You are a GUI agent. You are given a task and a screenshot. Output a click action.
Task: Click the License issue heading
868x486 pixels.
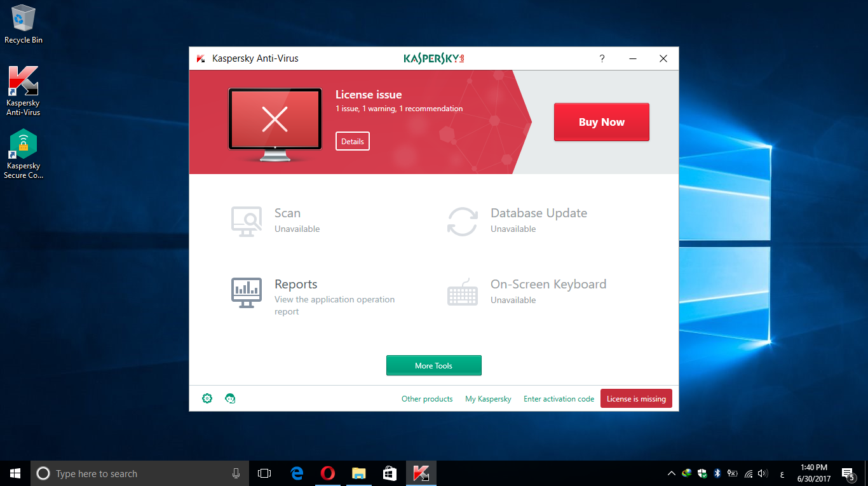click(x=369, y=95)
